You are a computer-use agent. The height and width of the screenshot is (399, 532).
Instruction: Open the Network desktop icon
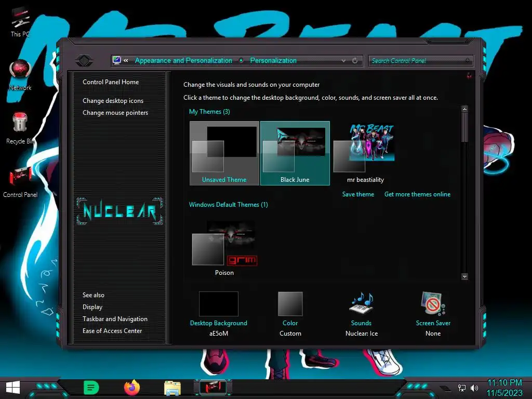click(20, 75)
